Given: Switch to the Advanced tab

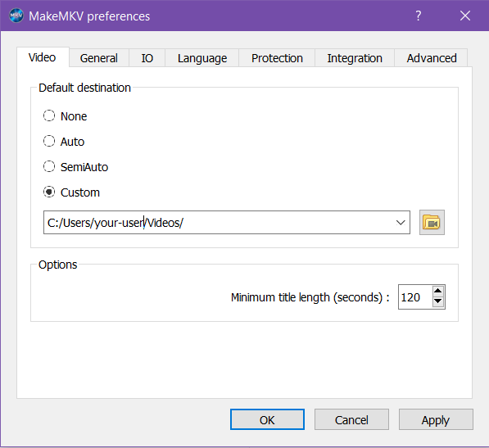Looking at the screenshot, I should [x=432, y=58].
